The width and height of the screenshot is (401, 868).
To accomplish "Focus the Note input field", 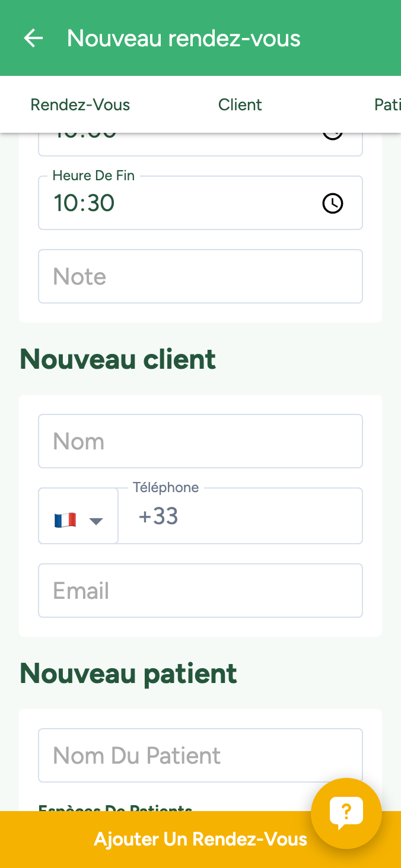I will pyautogui.click(x=200, y=277).
